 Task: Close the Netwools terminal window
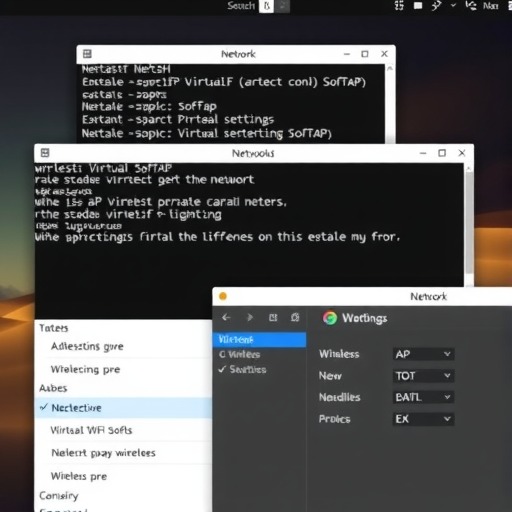pos(462,153)
